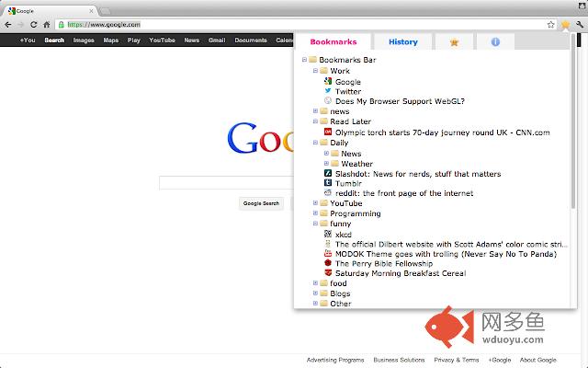588x368 pixels.
Task: Click the WebGL bookmark favicon
Action: tap(328, 100)
